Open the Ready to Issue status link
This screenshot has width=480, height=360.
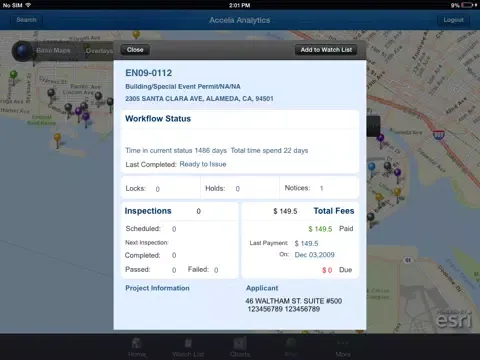point(203,164)
